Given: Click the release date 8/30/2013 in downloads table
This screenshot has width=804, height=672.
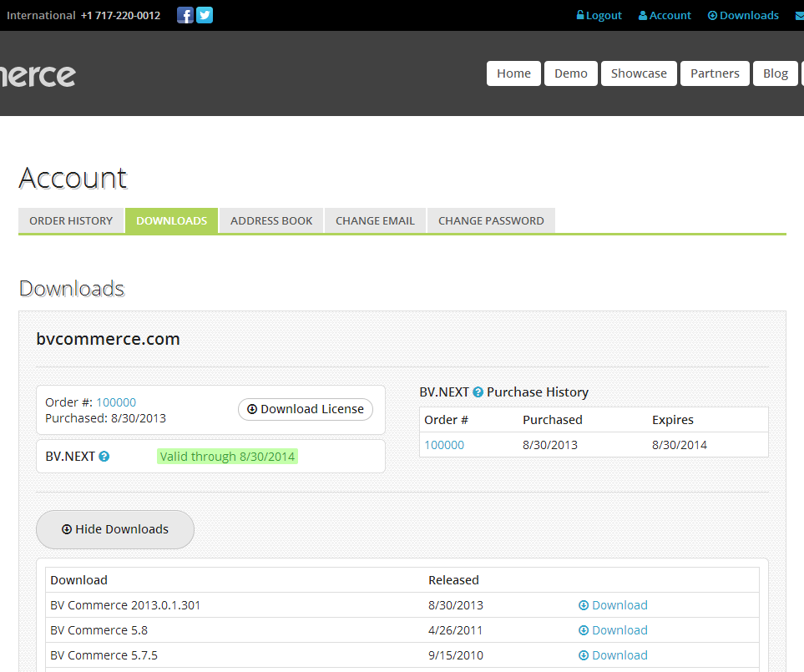Looking at the screenshot, I should click(456, 605).
